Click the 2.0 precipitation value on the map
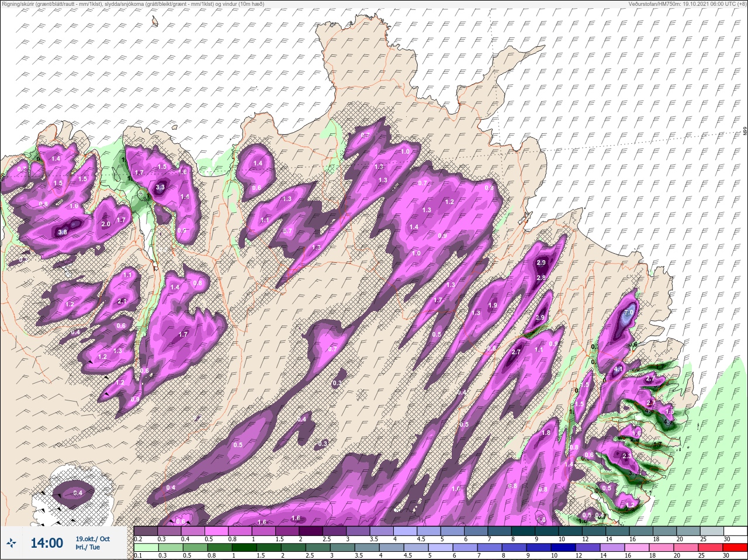 (106, 224)
